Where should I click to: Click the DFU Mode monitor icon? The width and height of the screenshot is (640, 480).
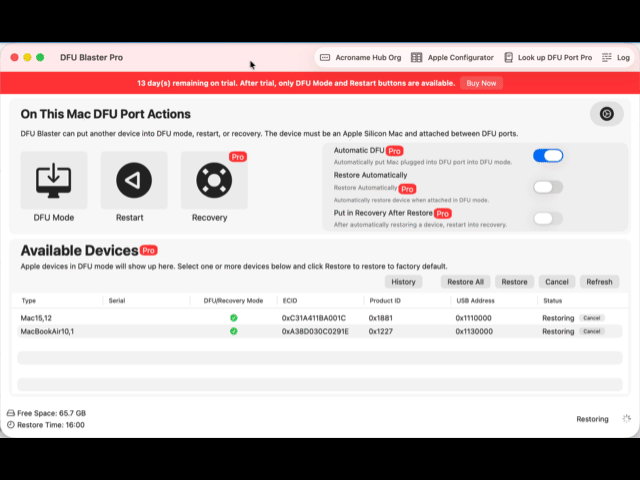54,181
